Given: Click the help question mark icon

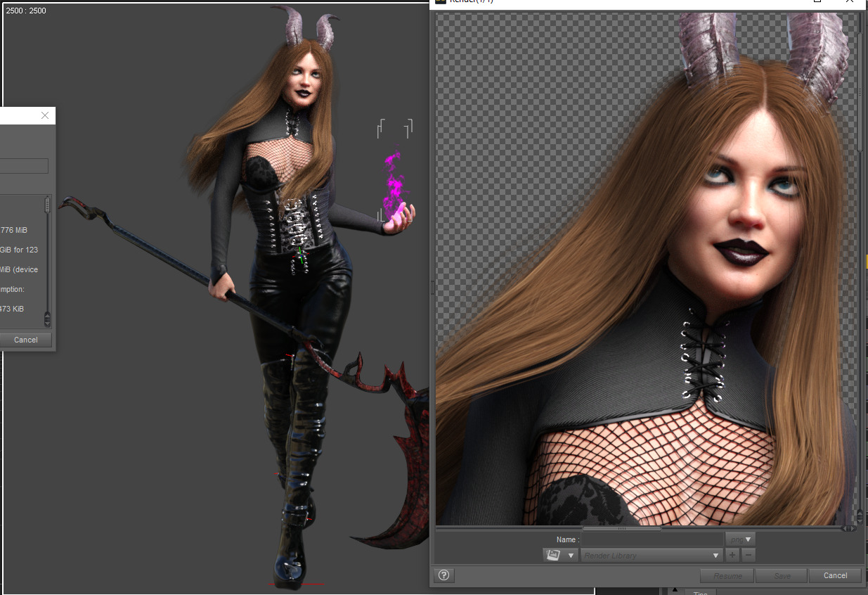Looking at the screenshot, I should tap(443, 575).
